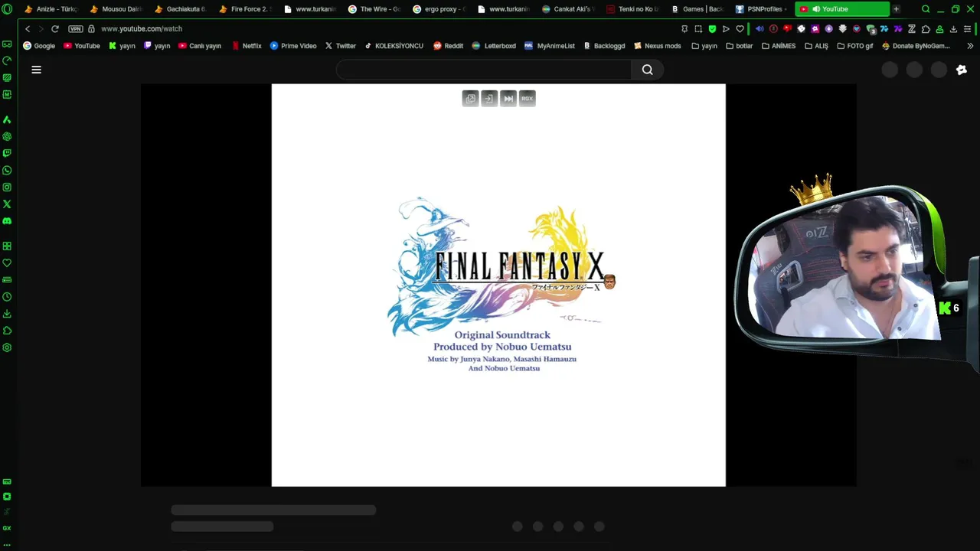Click video pop-out overlay button
980x551 pixels.
tap(470, 98)
